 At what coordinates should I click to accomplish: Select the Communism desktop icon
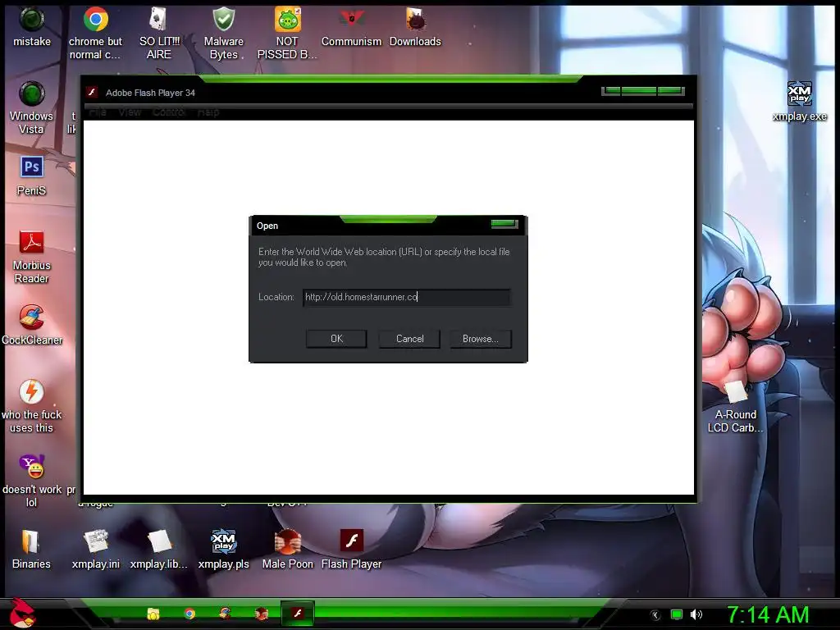[x=351, y=27]
